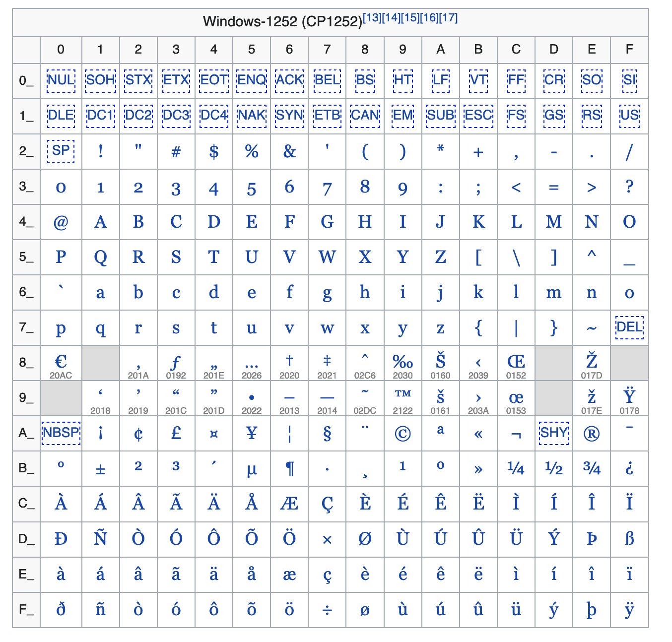Image resolution: width=672 pixels, height=642 pixels.
Task: Click the cent ¢ character
Action: coord(138,434)
